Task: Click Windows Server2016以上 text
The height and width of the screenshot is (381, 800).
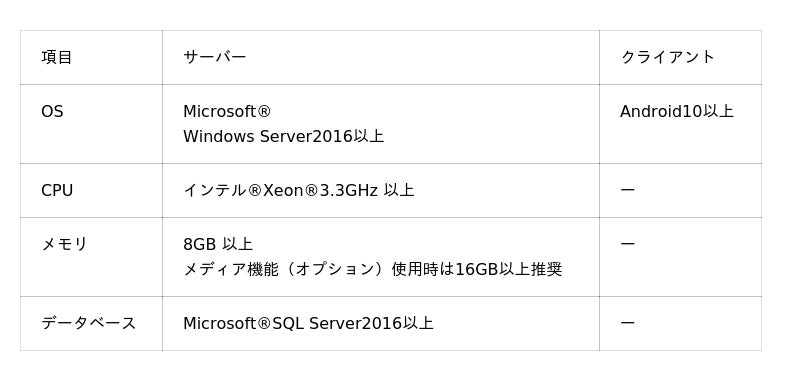Action: pyautogui.click(x=283, y=136)
